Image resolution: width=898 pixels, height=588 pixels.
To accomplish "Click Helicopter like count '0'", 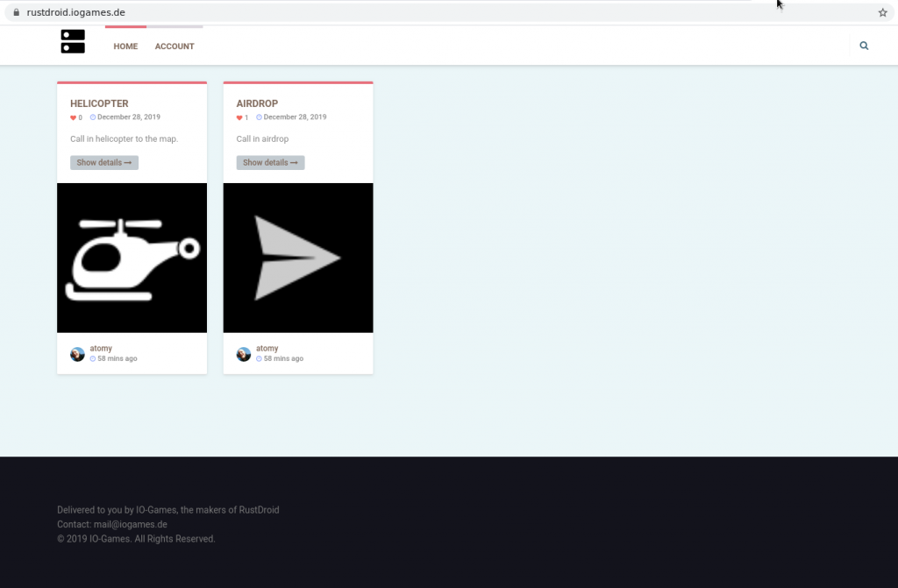I will click(80, 118).
